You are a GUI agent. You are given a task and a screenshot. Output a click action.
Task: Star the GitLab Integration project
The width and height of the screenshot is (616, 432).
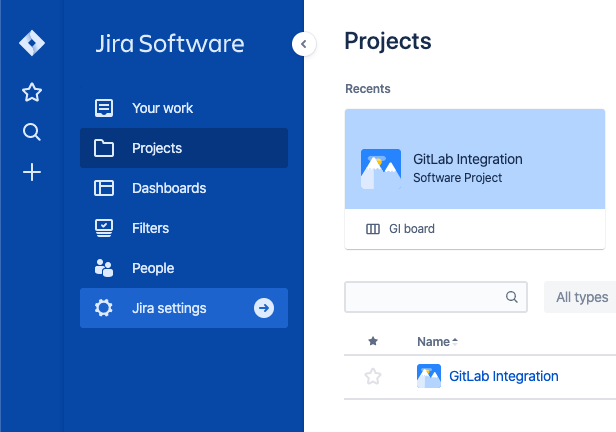pyautogui.click(x=373, y=376)
